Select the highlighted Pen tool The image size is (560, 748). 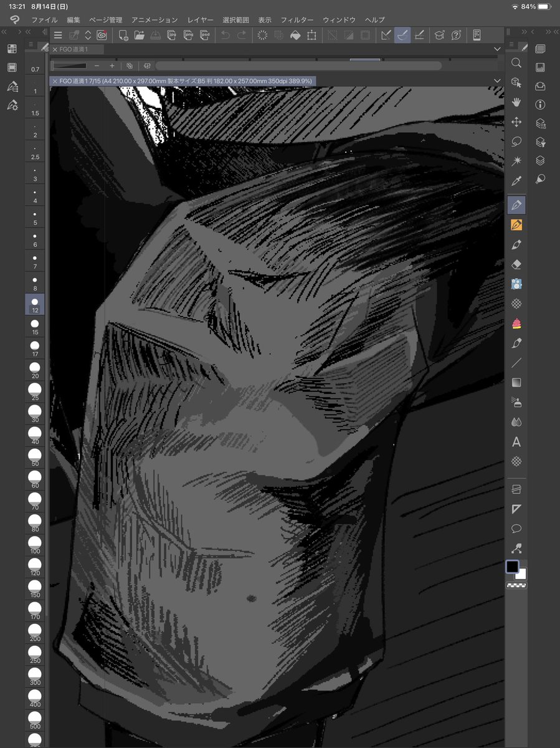pyautogui.click(x=516, y=204)
